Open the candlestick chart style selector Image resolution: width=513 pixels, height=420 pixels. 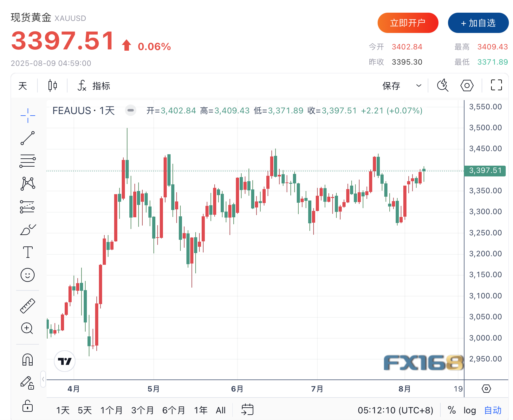tap(53, 86)
